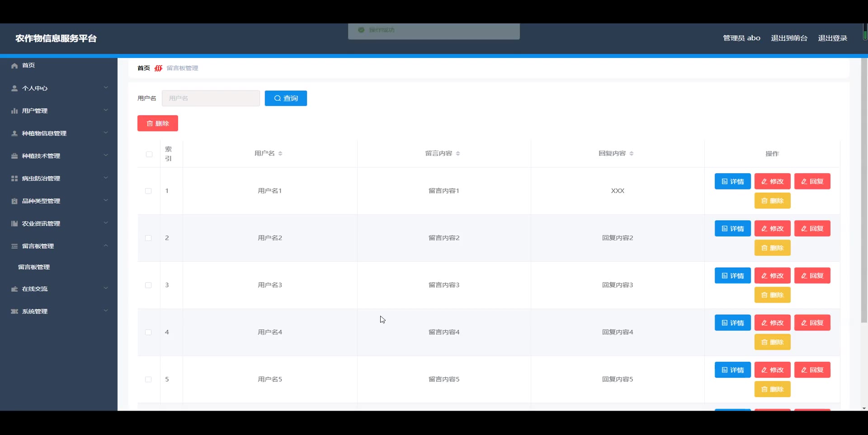The width and height of the screenshot is (868, 435).
Task: Collapse the 留言板管理 parent menu arrow
Action: click(x=106, y=246)
